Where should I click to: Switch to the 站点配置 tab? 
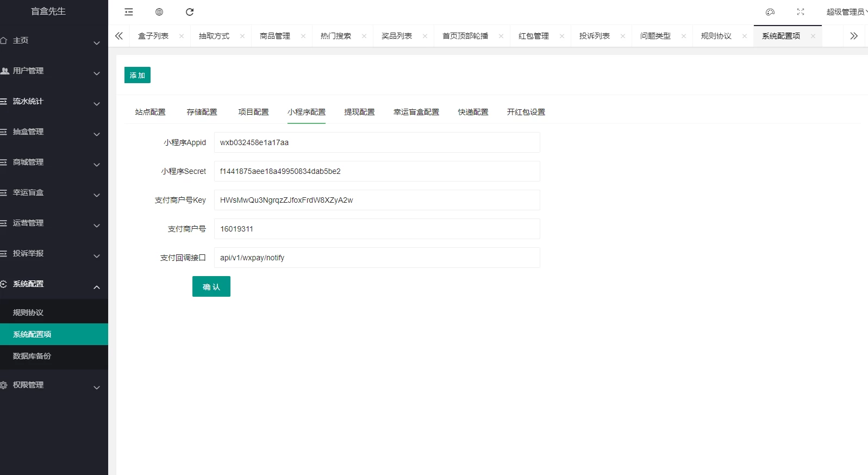pyautogui.click(x=150, y=112)
